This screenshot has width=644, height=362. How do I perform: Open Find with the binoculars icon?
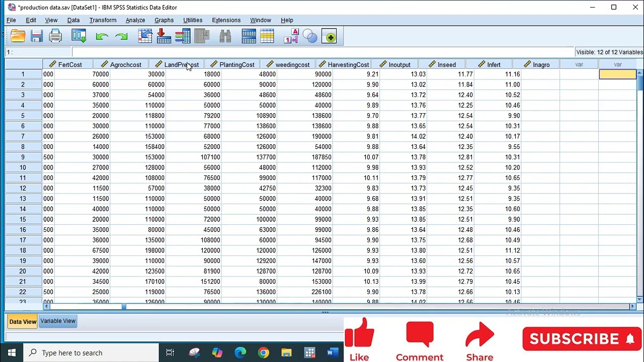pyautogui.click(x=225, y=36)
